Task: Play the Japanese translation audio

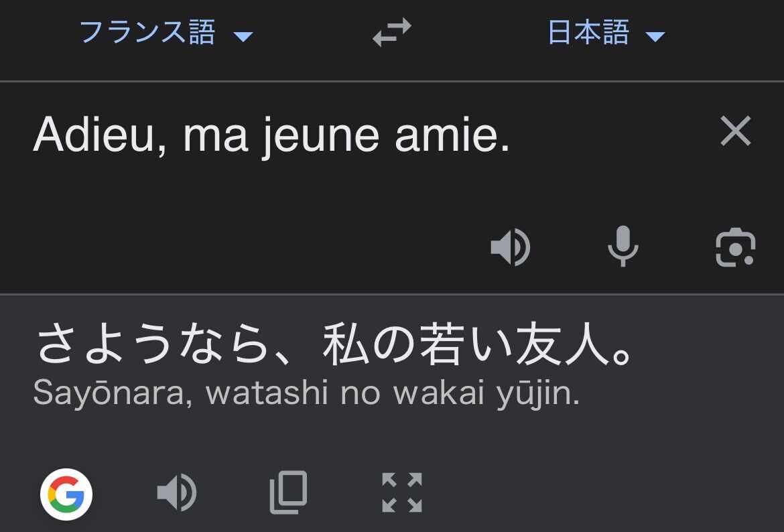Action: point(176,493)
